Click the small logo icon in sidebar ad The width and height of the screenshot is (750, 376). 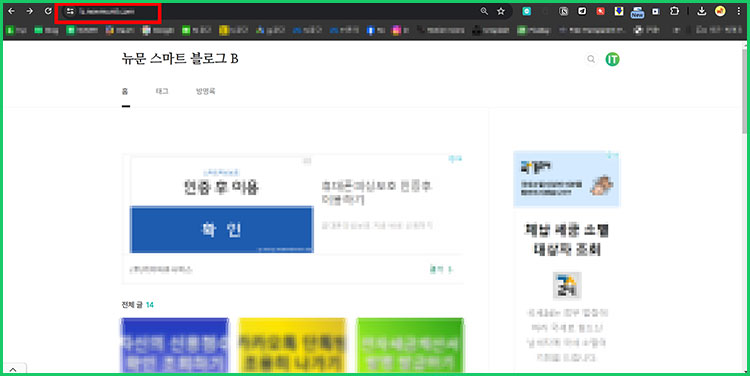(567, 286)
